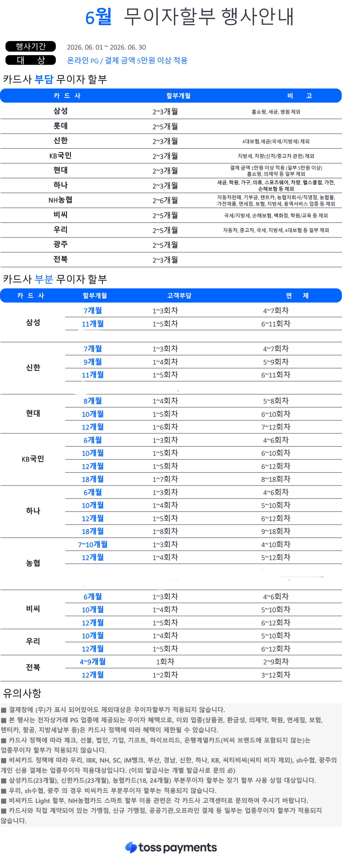Click the '카드사 부분 무이자 할부' heading
Screen dimensions: 342x868
click(x=55, y=279)
